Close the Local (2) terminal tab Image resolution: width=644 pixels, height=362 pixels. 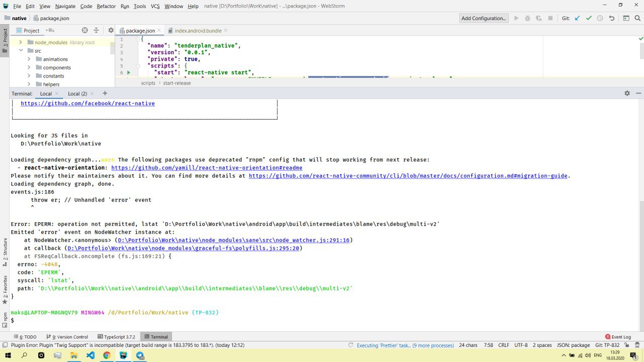pyautogui.click(x=92, y=94)
